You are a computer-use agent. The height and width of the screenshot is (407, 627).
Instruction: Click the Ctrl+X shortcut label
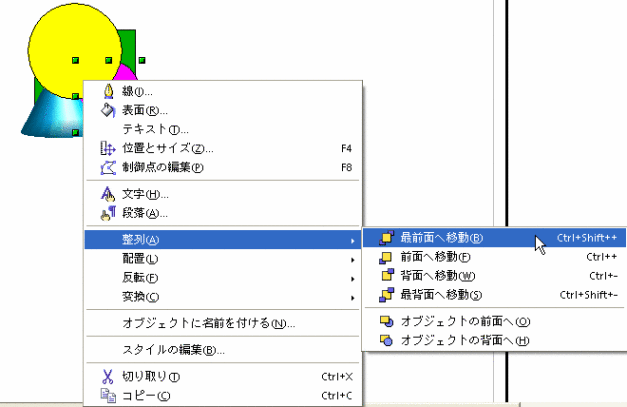point(337,377)
